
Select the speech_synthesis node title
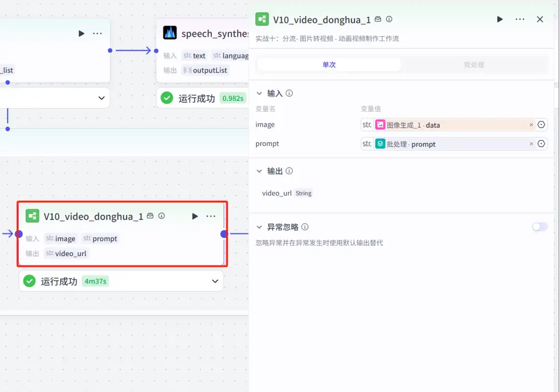[215, 34]
